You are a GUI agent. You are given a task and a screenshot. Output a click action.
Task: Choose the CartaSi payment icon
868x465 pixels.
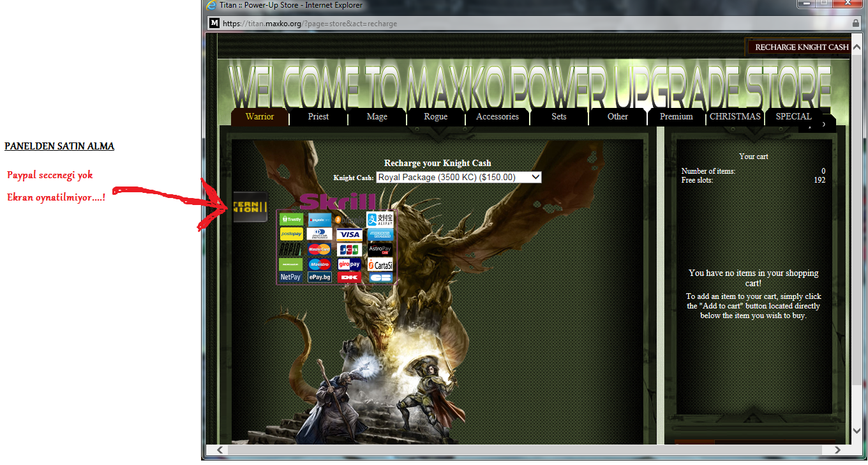click(380, 264)
